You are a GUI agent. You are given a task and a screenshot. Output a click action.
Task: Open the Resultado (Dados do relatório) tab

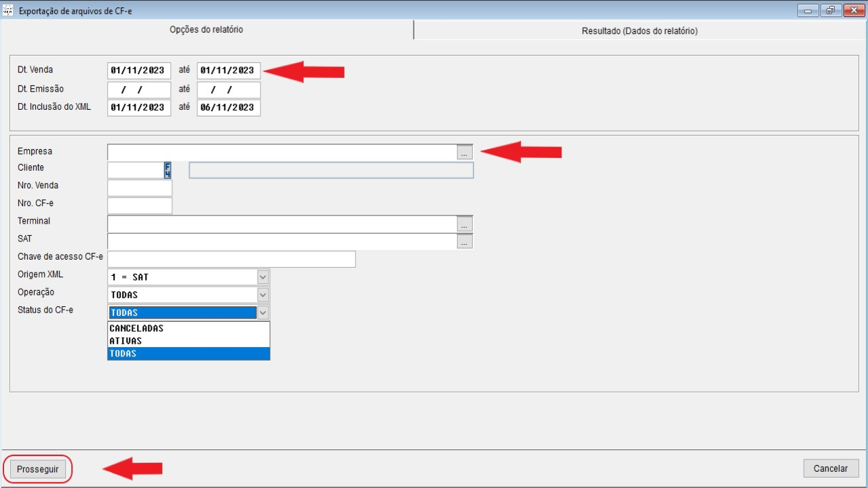(639, 31)
